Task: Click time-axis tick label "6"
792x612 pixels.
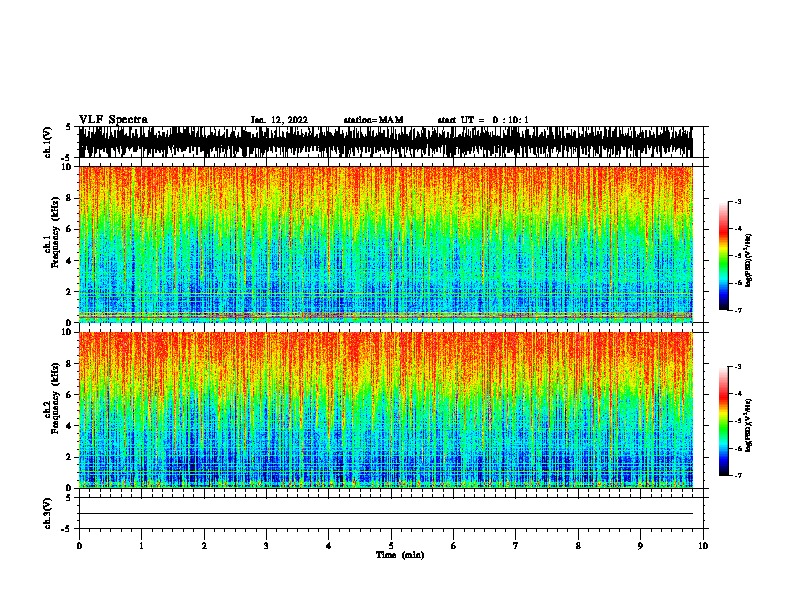Action: (454, 546)
